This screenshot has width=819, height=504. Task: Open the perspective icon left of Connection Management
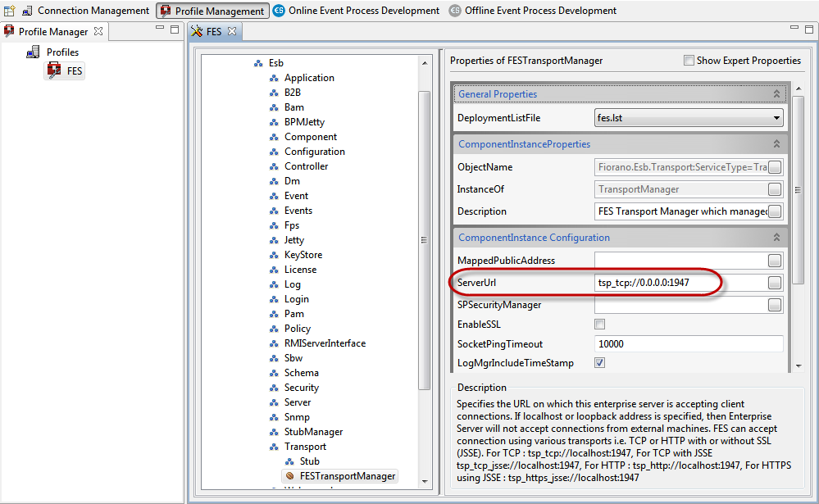point(9,11)
